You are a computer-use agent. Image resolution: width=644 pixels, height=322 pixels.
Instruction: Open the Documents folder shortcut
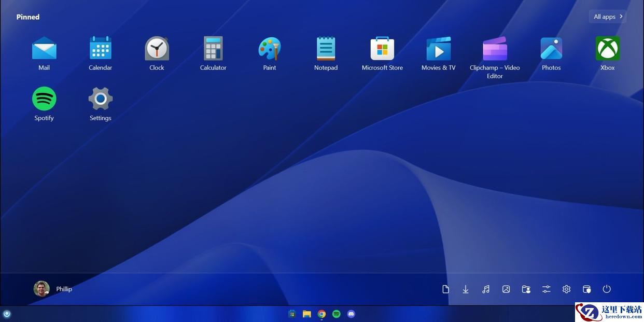445,289
